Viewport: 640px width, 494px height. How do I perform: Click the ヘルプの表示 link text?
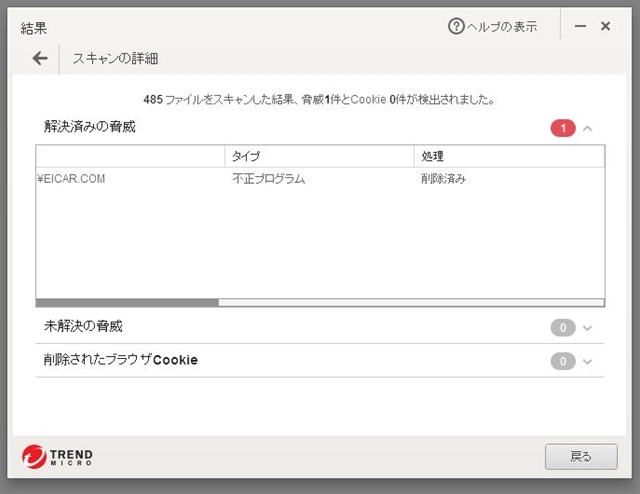pyautogui.click(x=502, y=27)
